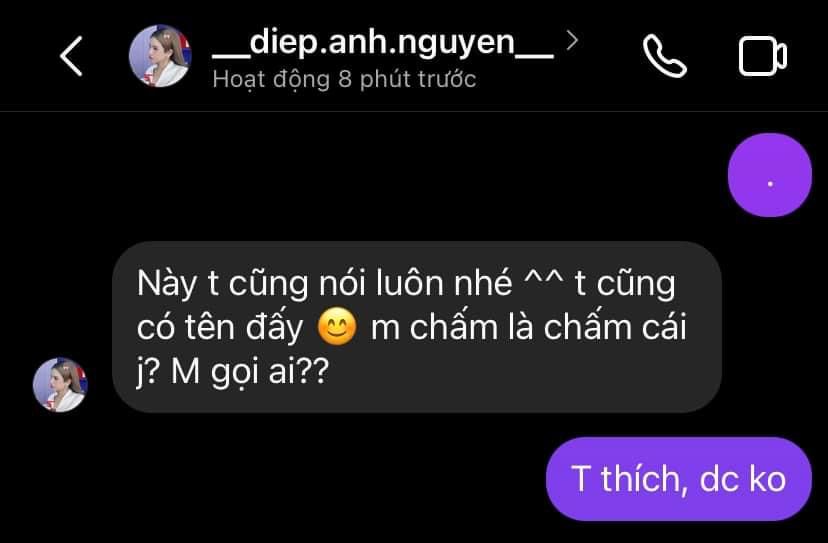Tap the small avatar beside received message
The image size is (828, 543).
[x=60, y=385]
